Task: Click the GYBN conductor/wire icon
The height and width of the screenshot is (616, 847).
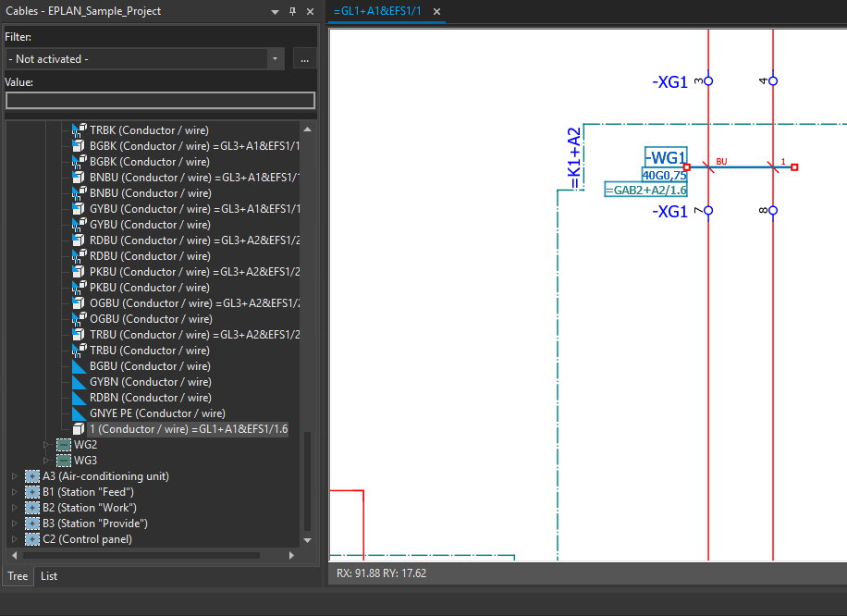Action: point(79,381)
